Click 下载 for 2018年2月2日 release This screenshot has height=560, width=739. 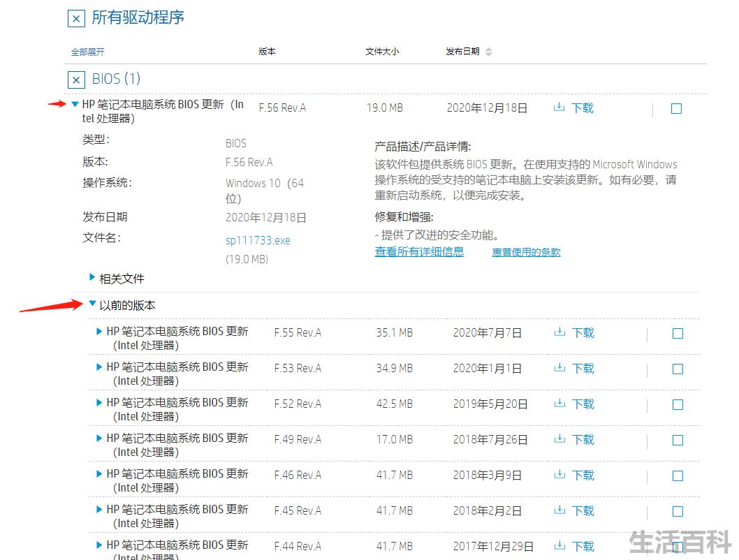point(583,510)
